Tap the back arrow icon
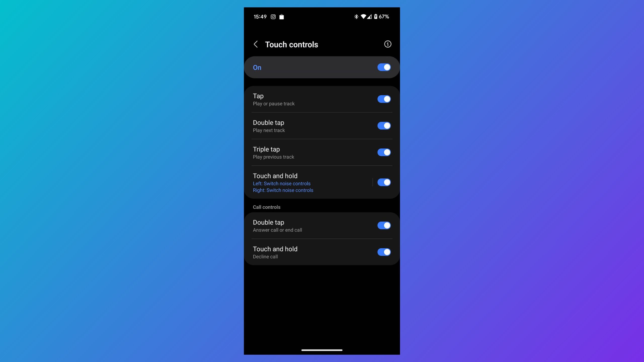 click(256, 44)
